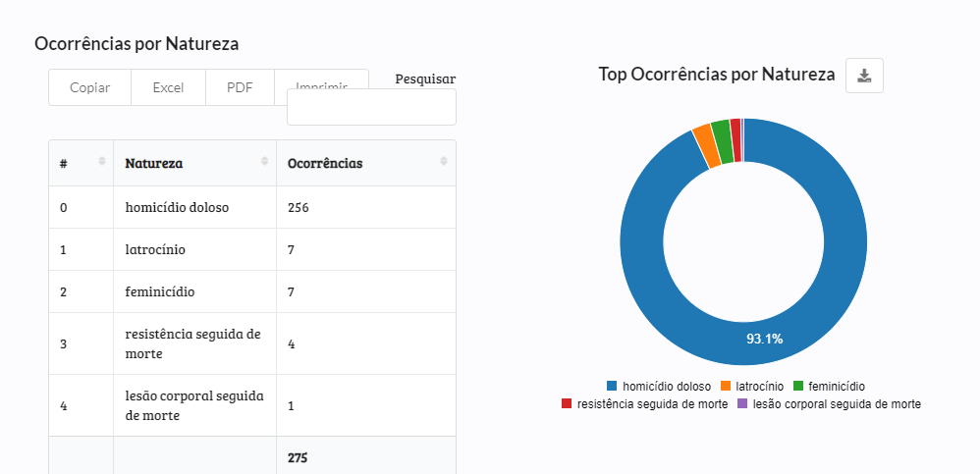The height and width of the screenshot is (474, 980).
Task: Focus the Pesquisar search field
Action: pos(371,108)
